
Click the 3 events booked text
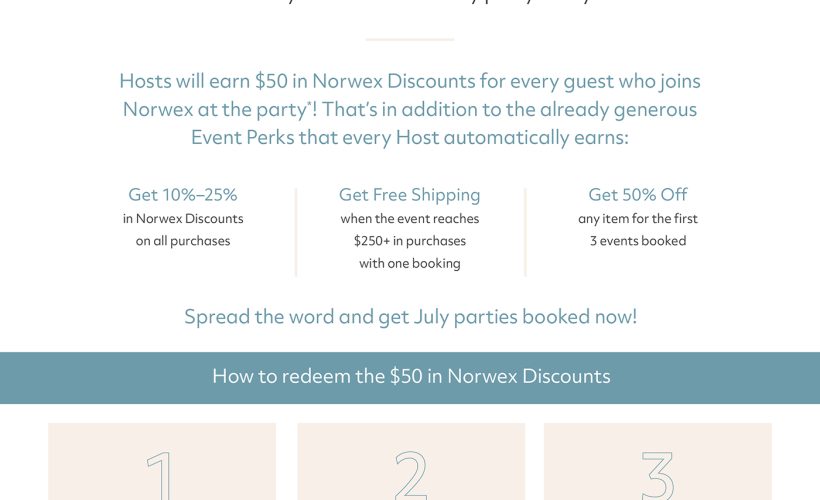638,241
